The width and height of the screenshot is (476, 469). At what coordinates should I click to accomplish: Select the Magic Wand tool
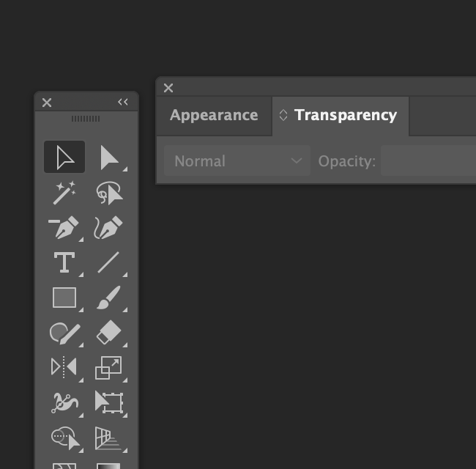click(64, 192)
